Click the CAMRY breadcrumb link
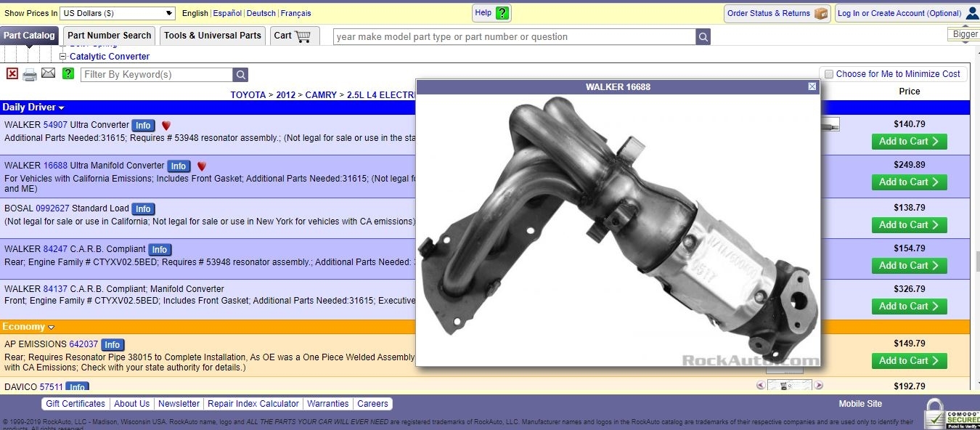The height and width of the screenshot is (430, 980). (322, 95)
